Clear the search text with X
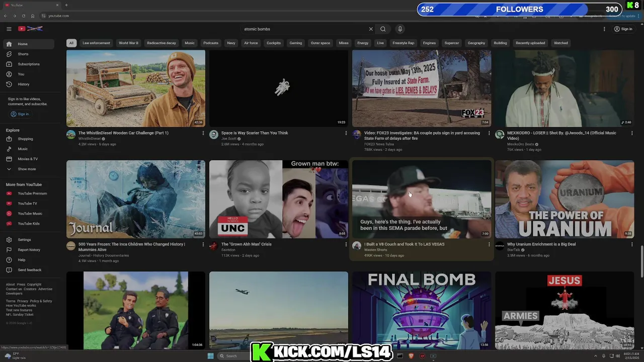644x362 pixels. coord(371,29)
